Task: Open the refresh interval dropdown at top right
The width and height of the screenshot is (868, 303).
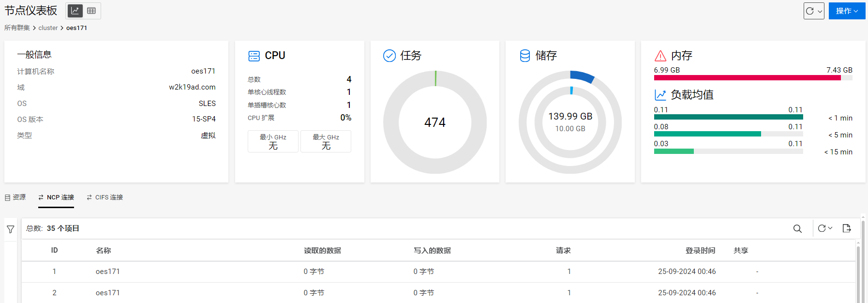Action: tap(814, 11)
